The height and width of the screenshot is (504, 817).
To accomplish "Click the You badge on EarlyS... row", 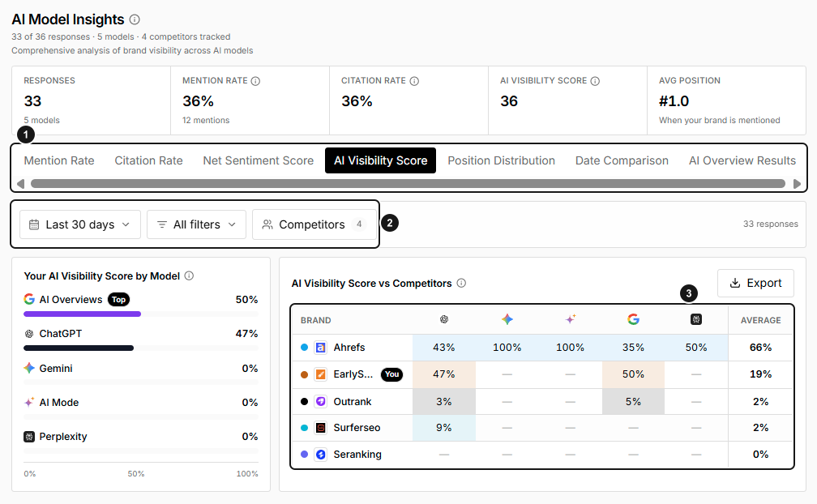I will [391, 374].
